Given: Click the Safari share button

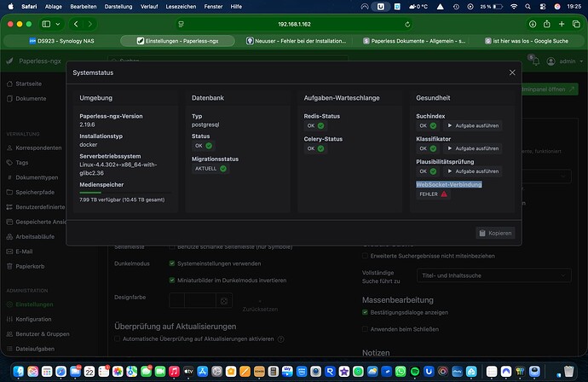Looking at the screenshot, I should [547, 24].
